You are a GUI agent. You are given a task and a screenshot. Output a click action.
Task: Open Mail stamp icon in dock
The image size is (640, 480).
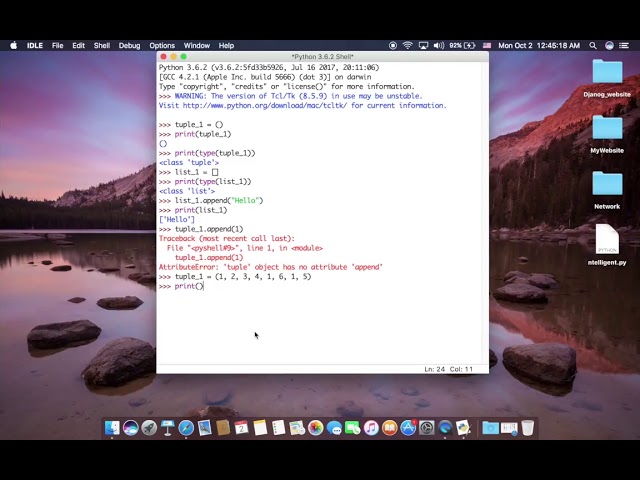coord(204,428)
